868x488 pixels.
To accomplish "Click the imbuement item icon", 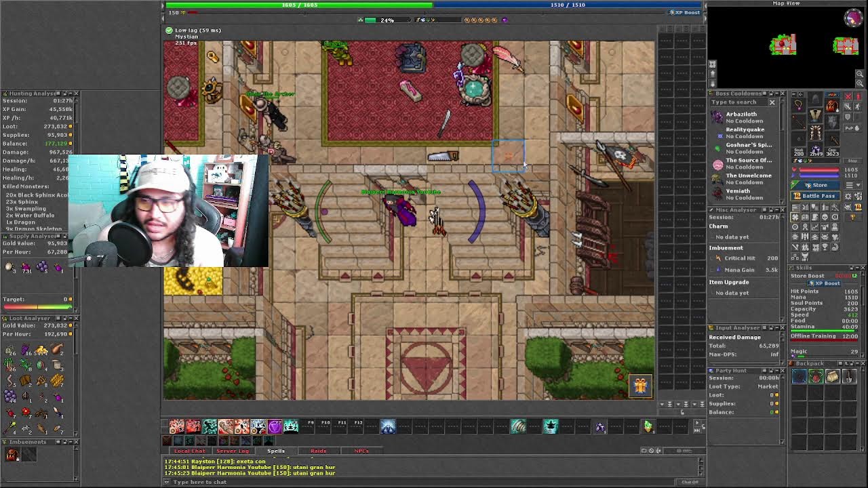I will [x=12, y=455].
